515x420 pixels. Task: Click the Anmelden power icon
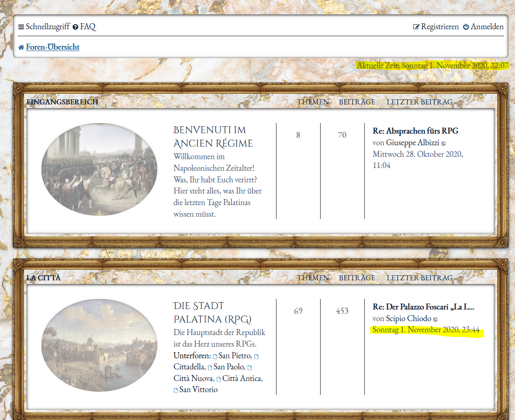pos(466,27)
